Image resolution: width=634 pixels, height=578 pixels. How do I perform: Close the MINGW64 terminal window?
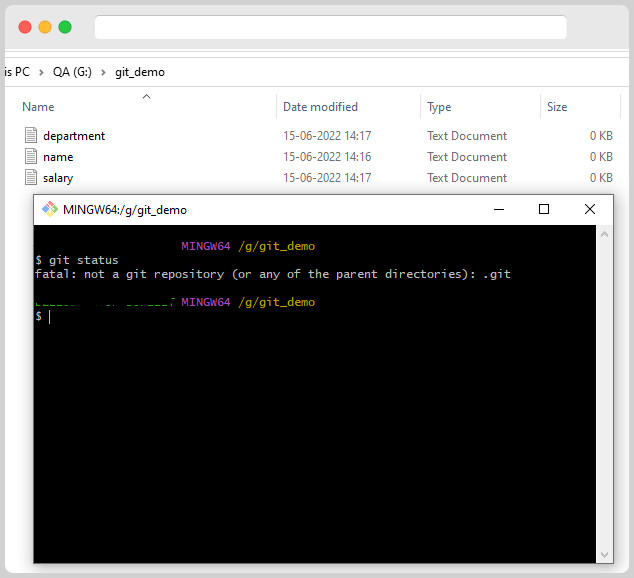pyautogui.click(x=590, y=209)
